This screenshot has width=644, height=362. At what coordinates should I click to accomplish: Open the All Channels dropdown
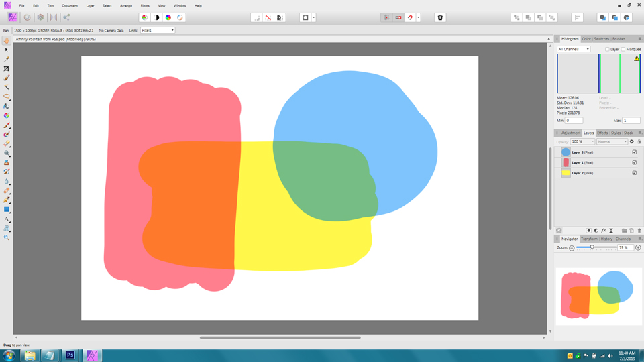(x=574, y=49)
